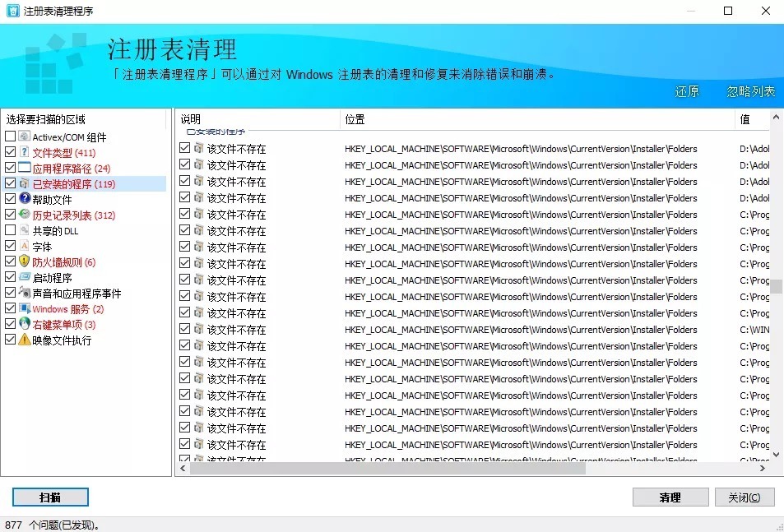
Task: Select the 历史记录列表 (312) category label
Action: 74,215
